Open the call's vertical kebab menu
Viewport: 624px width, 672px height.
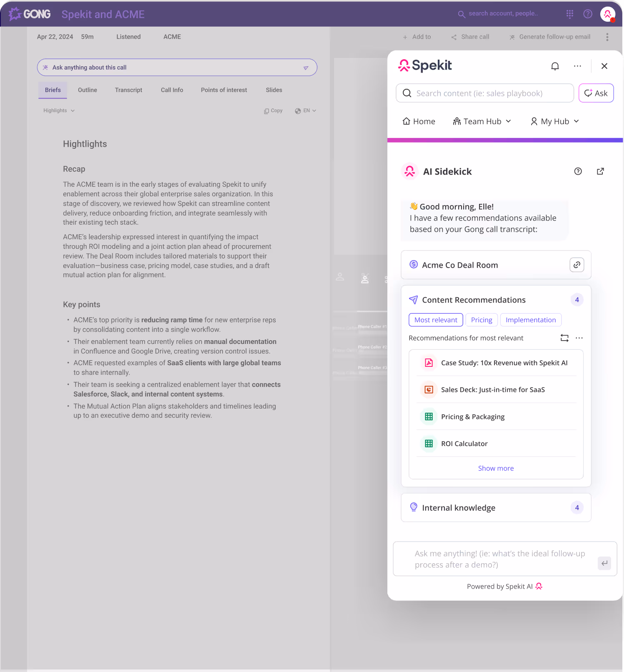607,37
